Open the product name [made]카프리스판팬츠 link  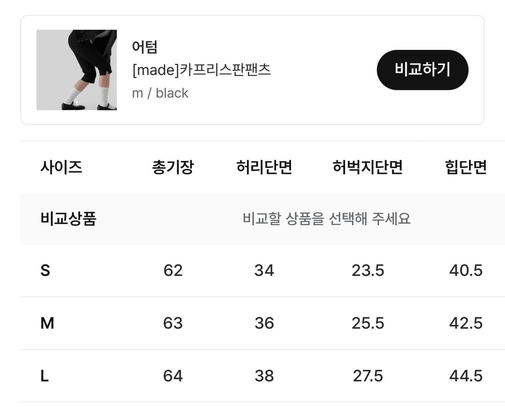tap(202, 70)
